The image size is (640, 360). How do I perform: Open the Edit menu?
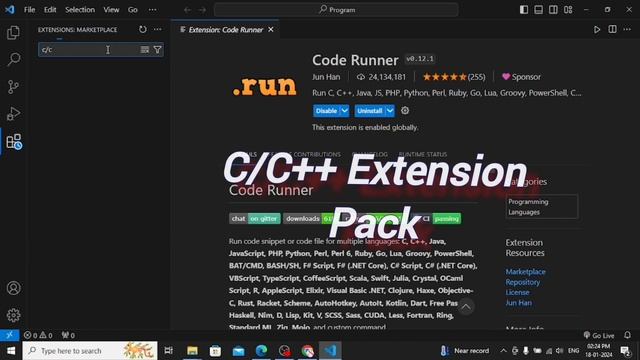(50, 9)
